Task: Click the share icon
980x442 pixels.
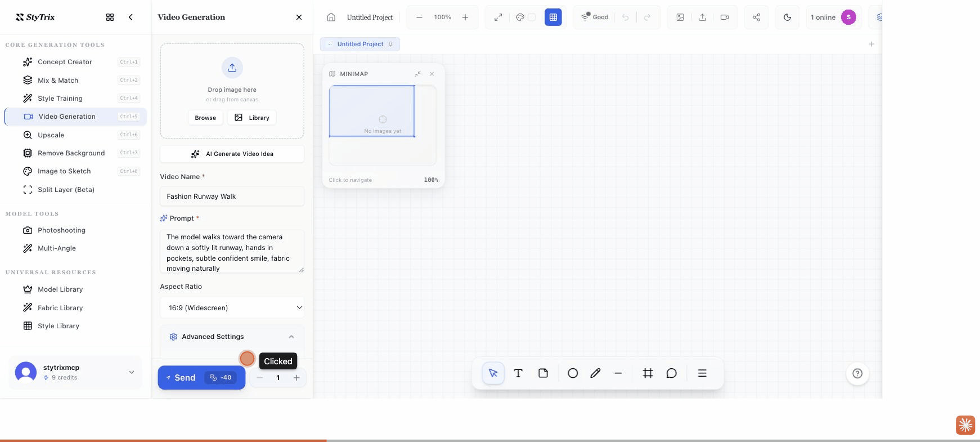Action: 757,17
